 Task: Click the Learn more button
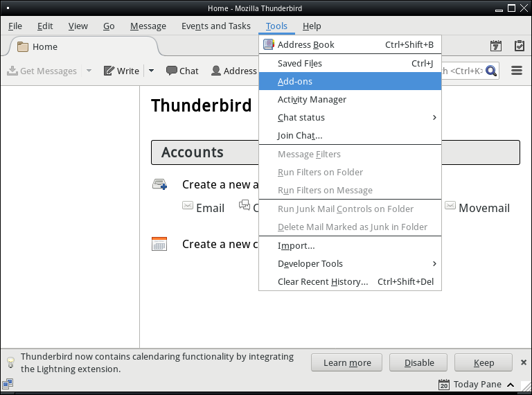[347, 362]
